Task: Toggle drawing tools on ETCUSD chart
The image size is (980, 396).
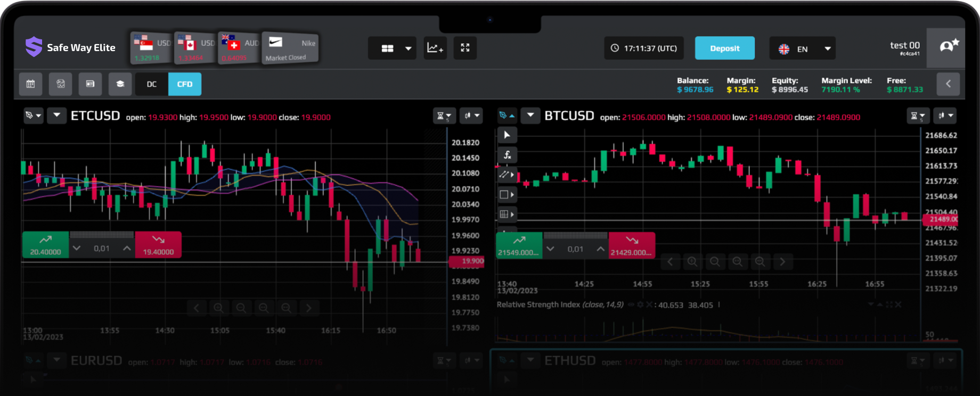Action: 33,115
